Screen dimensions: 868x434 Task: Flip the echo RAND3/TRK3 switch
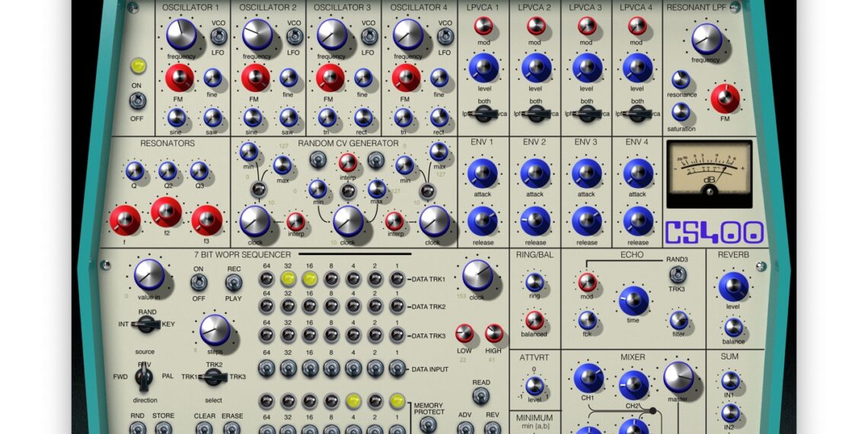click(678, 274)
